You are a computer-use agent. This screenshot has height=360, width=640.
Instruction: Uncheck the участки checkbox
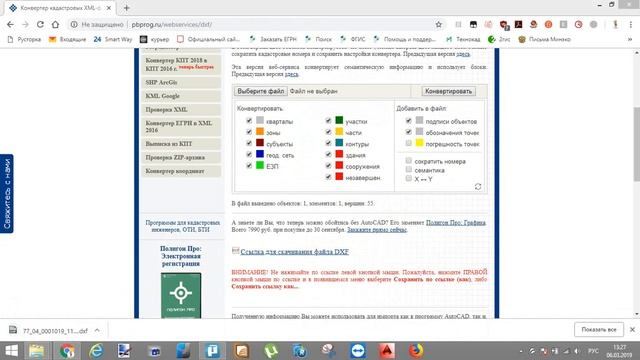coord(328,120)
